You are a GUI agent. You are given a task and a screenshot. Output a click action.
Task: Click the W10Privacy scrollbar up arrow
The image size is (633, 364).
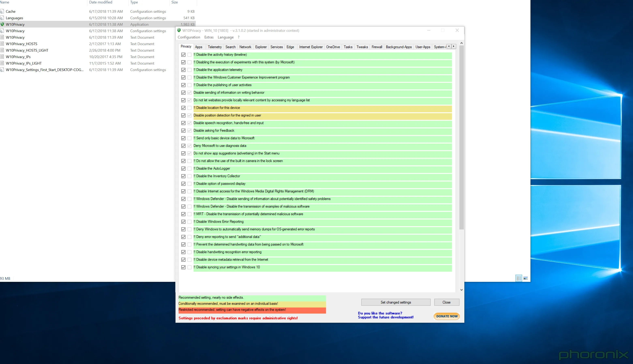pos(462,43)
